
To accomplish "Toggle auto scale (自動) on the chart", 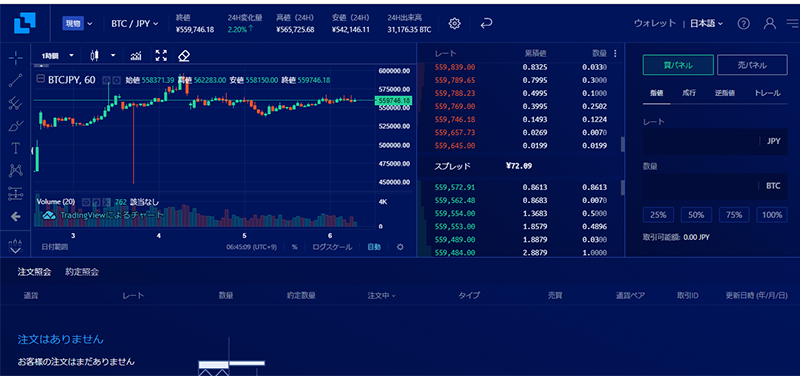I will click(x=374, y=247).
